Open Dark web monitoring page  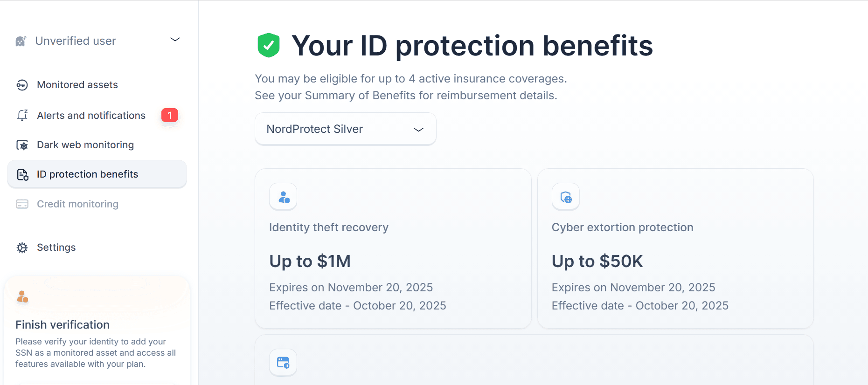tap(85, 145)
